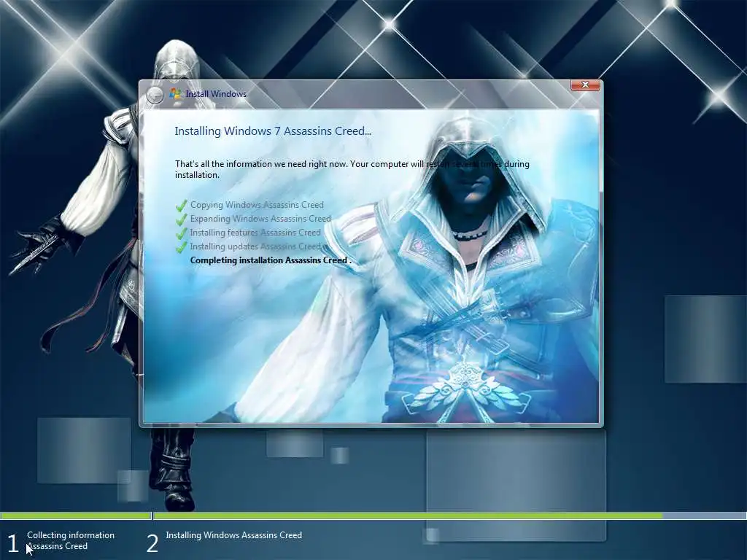
Task: Click green checkmark beside Expanding Windows
Action: [x=182, y=219]
